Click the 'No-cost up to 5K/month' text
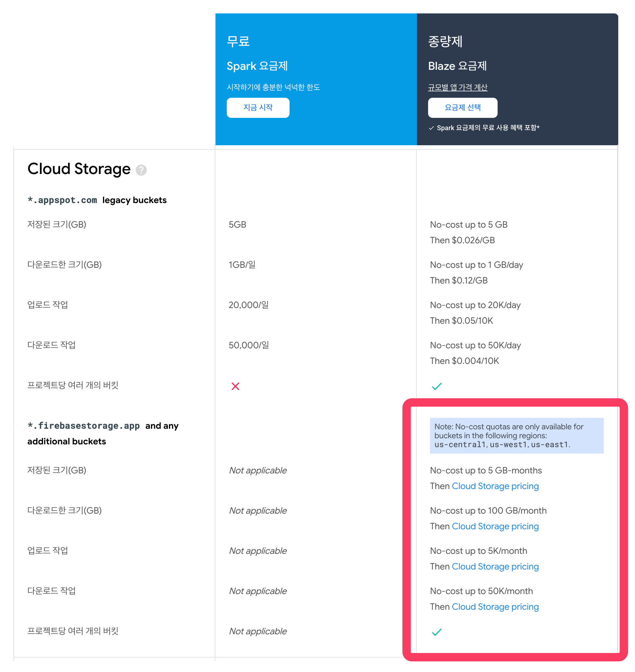The height and width of the screenshot is (672, 635). coord(479,551)
